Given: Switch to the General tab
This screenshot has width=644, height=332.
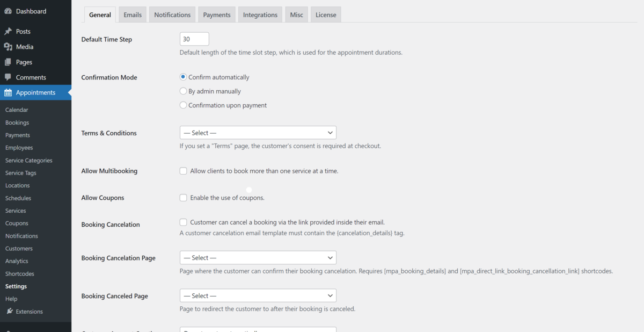Looking at the screenshot, I should (100, 15).
